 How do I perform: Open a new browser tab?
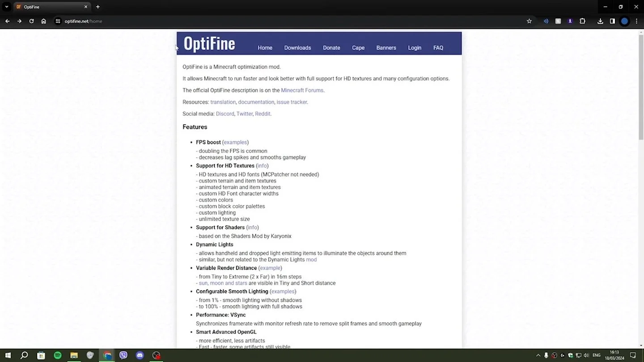click(97, 7)
